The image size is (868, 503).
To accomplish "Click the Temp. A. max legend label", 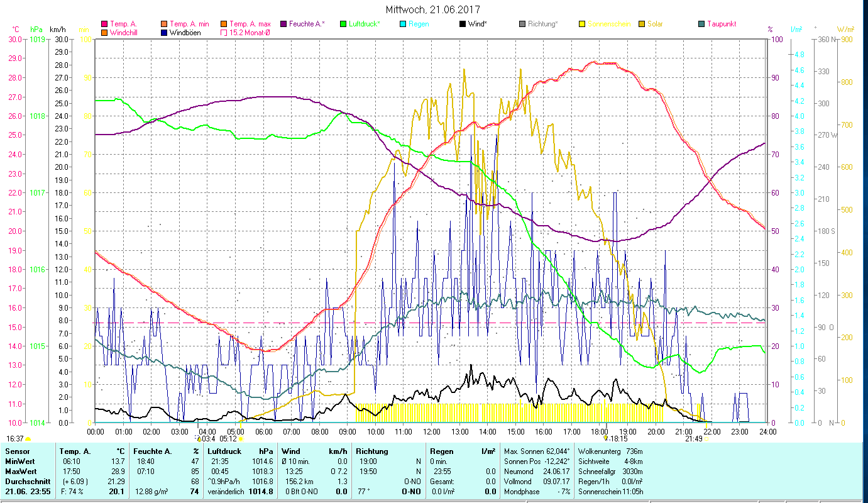I will tap(253, 24).
